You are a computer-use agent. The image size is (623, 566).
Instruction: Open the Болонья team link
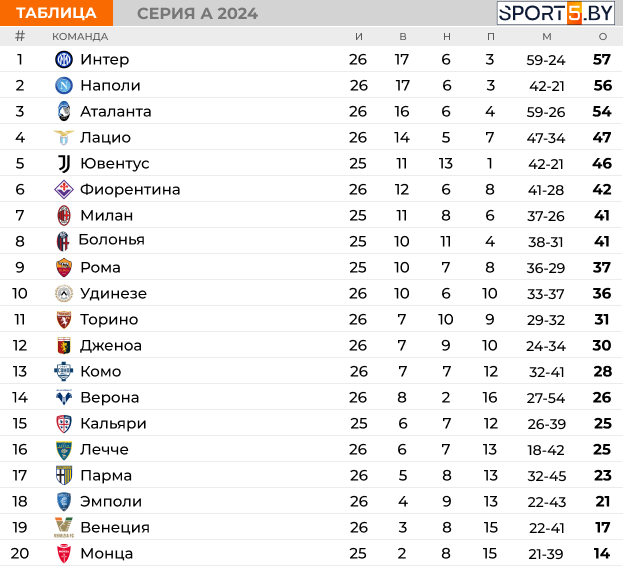pyautogui.click(x=112, y=240)
